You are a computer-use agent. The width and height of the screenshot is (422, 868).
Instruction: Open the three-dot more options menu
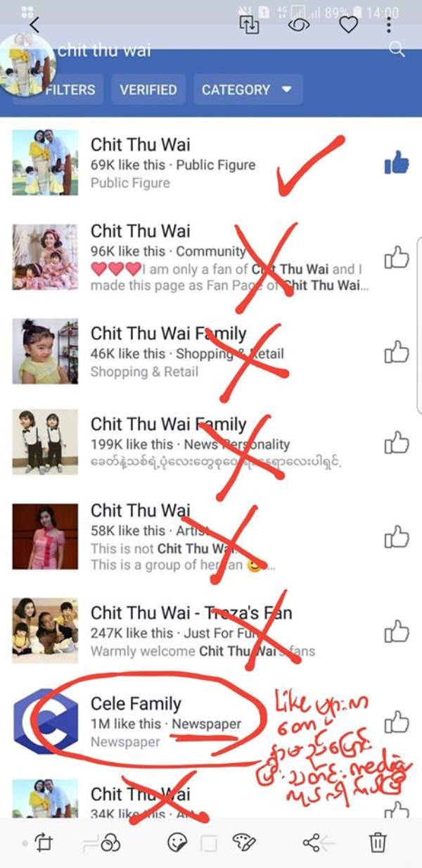(x=389, y=25)
